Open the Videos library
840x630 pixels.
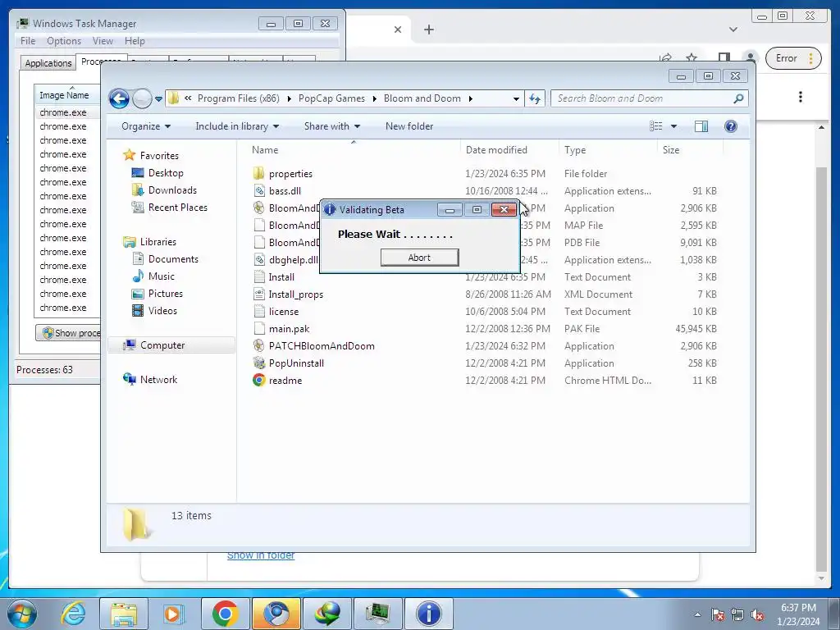click(x=162, y=311)
